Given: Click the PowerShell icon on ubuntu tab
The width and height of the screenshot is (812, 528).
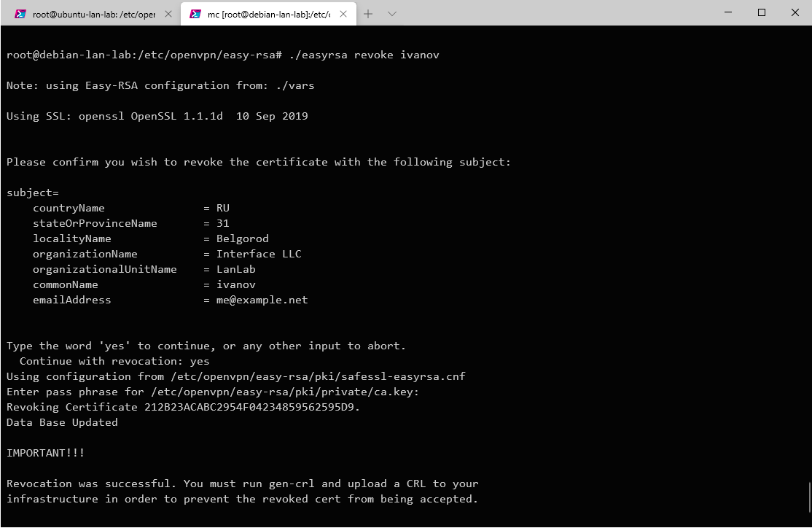Looking at the screenshot, I should click(20, 14).
